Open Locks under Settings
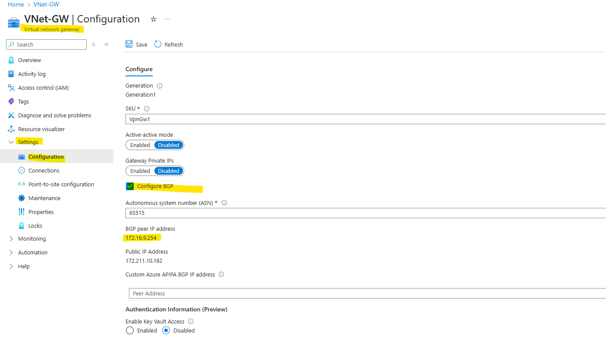The height and width of the screenshot is (364, 606). [35, 226]
